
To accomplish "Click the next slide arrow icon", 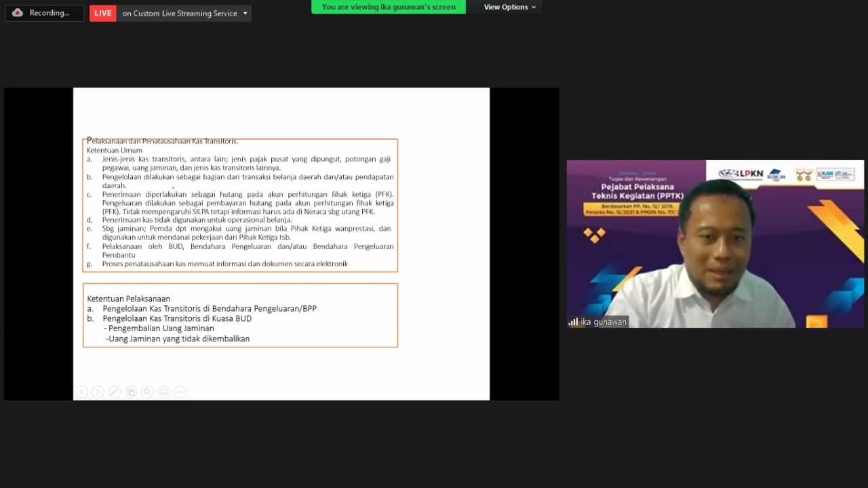I will 98,392.
